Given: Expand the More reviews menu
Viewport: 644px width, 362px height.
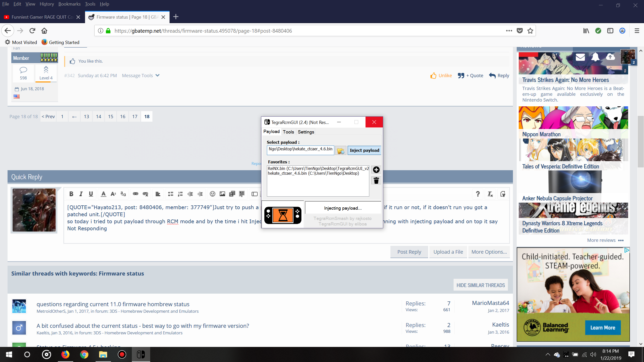Looking at the screenshot, I should (x=605, y=240).
